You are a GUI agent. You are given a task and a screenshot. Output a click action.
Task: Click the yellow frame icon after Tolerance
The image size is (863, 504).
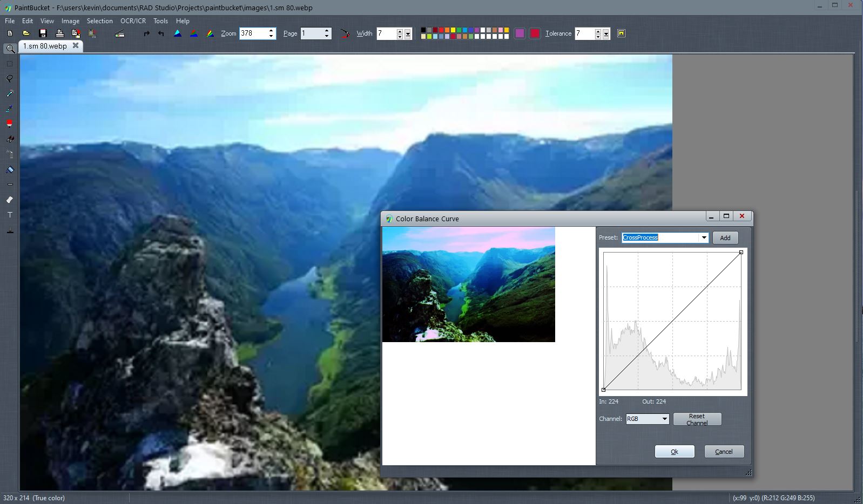(x=621, y=33)
